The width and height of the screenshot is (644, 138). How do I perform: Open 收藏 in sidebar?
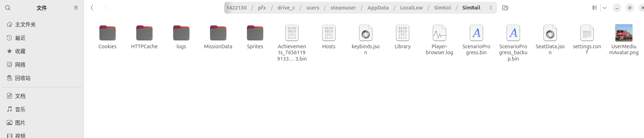42,51
